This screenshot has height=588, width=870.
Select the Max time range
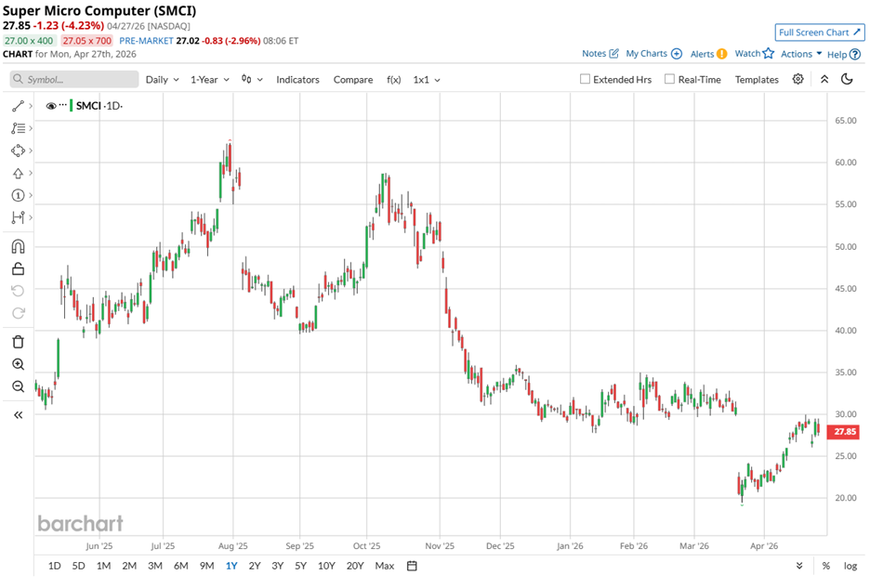385,566
